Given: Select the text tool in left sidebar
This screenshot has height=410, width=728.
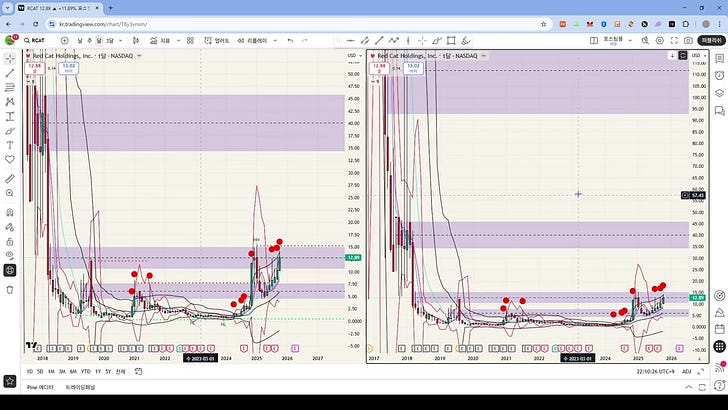Looking at the screenshot, I should coord(10,145).
